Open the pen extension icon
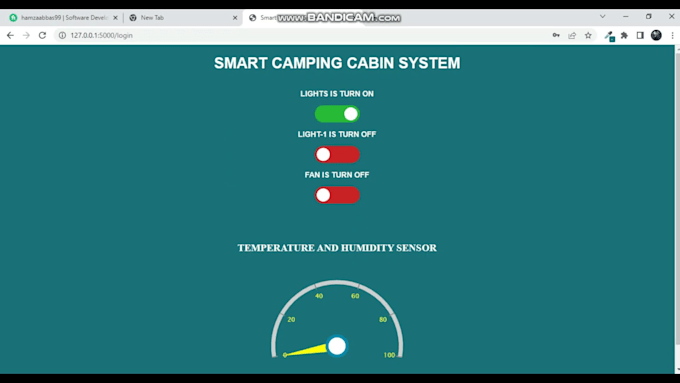Viewport: 680px width, 383px height. point(609,36)
